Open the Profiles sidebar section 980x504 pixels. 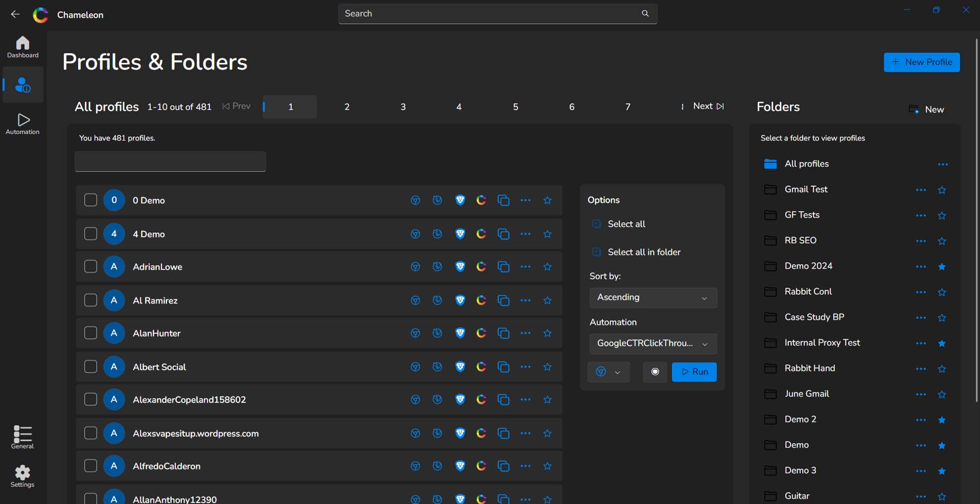click(x=23, y=85)
